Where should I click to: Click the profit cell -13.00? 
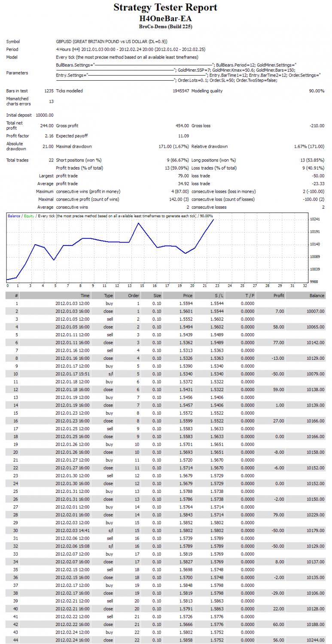[277, 358]
